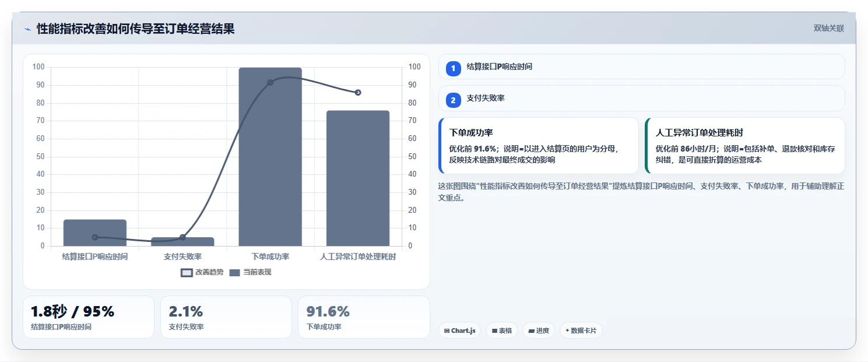
Task: Click the lightning icon beside the card title
Action: [x=27, y=29]
